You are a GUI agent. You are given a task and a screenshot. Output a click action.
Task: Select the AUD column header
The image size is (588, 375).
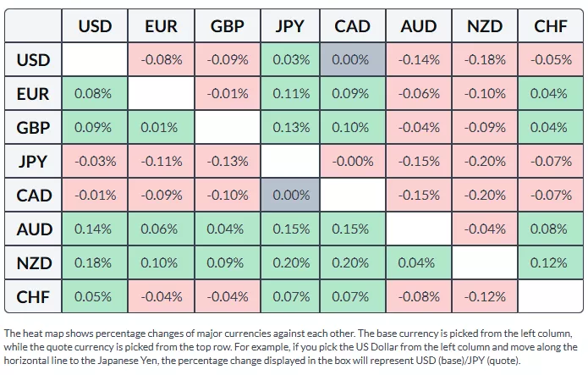(x=418, y=26)
